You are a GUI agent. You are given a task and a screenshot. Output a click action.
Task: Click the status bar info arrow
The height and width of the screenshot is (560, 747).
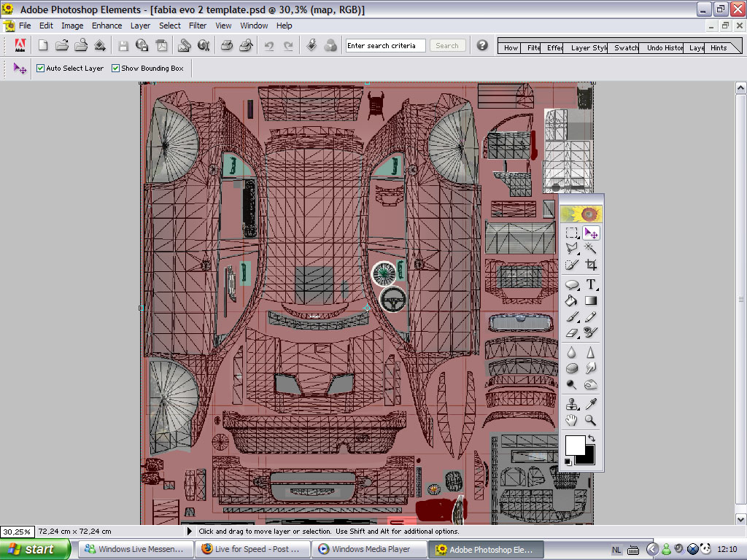[190, 532]
